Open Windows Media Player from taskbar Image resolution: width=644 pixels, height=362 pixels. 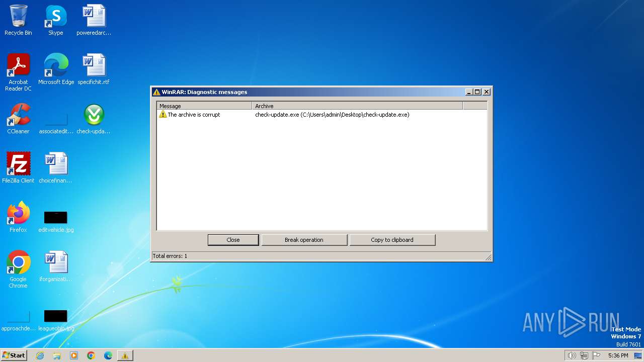[x=74, y=355]
